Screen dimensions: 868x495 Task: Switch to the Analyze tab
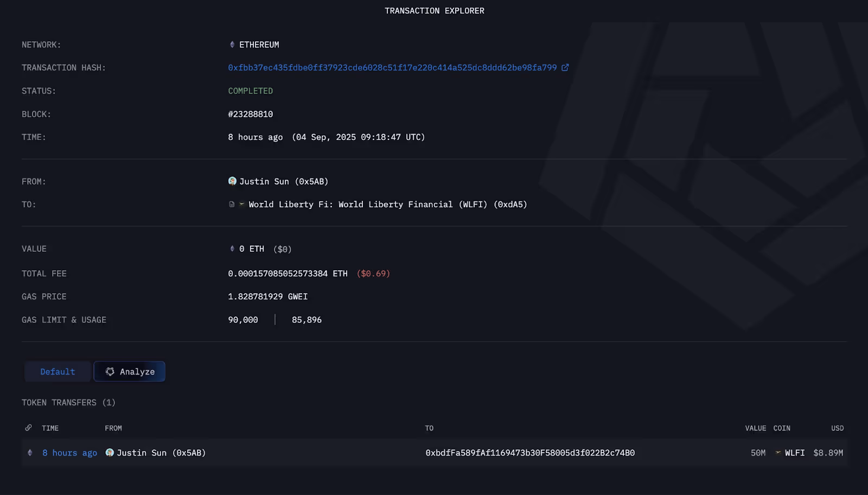[129, 371]
